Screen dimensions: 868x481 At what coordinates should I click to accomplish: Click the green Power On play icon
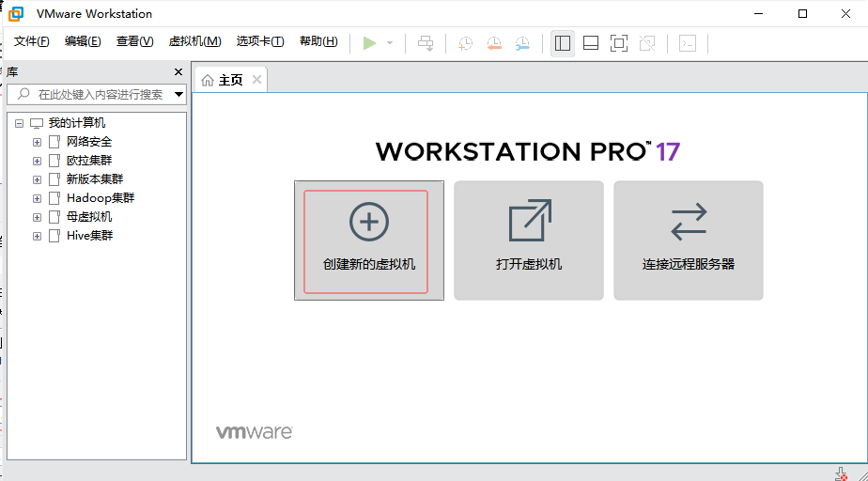coord(369,43)
